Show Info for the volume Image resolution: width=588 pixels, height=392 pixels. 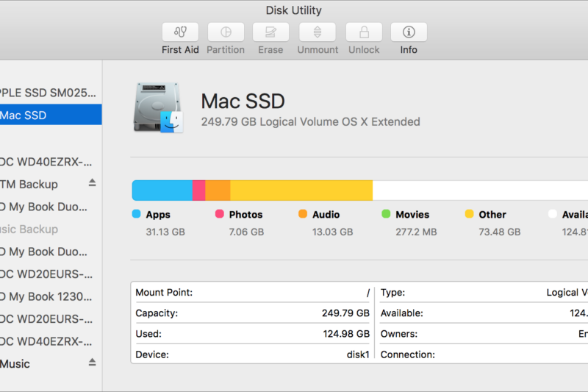[x=409, y=32]
